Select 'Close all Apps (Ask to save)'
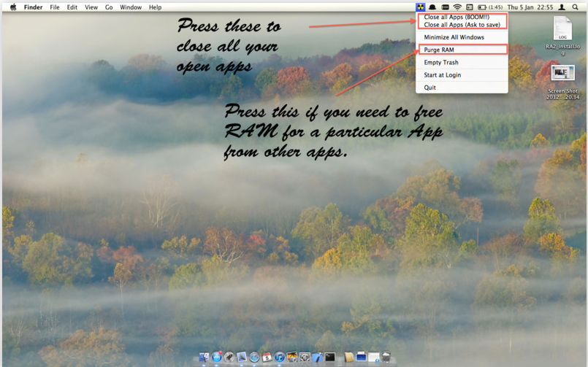The width and height of the screenshot is (588, 367). pyautogui.click(x=462, y=25)
